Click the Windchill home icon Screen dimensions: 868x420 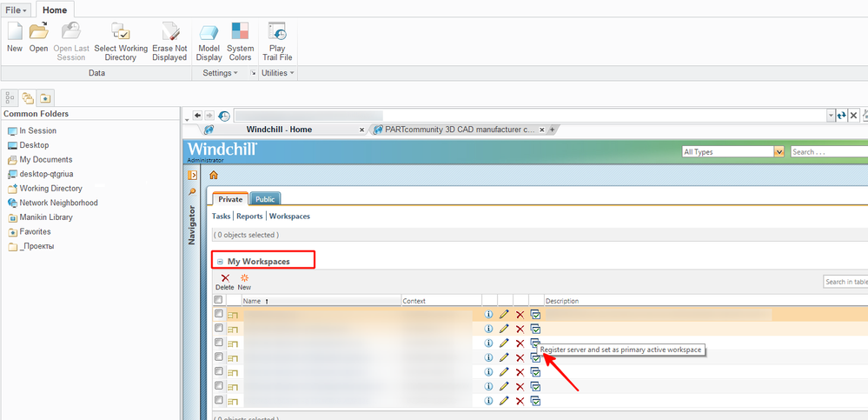click(213, 175)
